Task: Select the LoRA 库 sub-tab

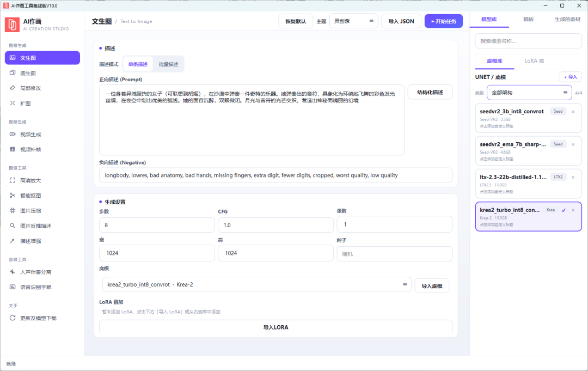Action: pos(534,61)
